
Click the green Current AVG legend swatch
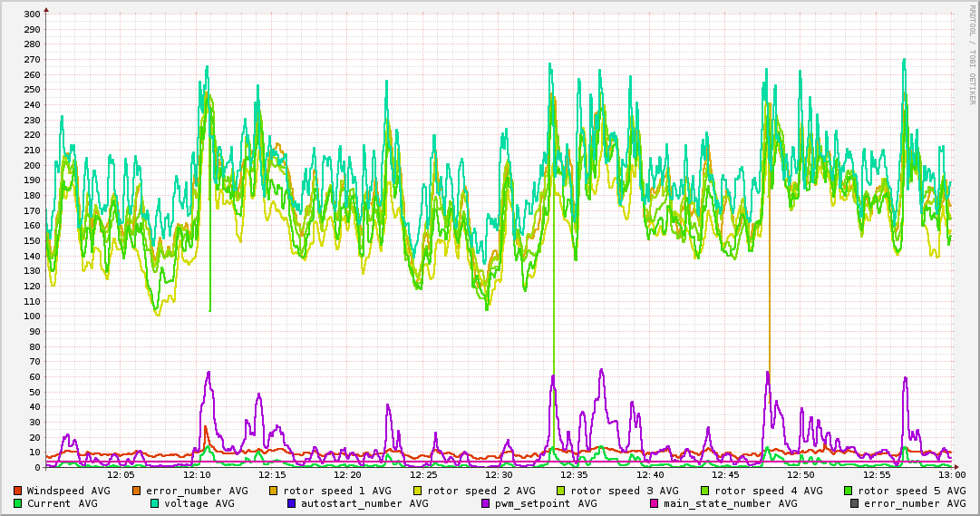click(18, 503)
